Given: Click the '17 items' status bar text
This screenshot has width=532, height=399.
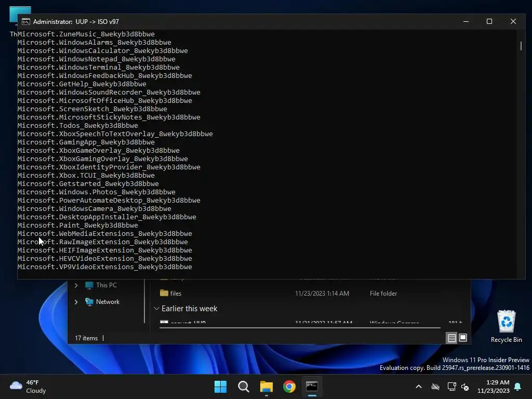Looking at the screenshot, I should tap(86, 338).
